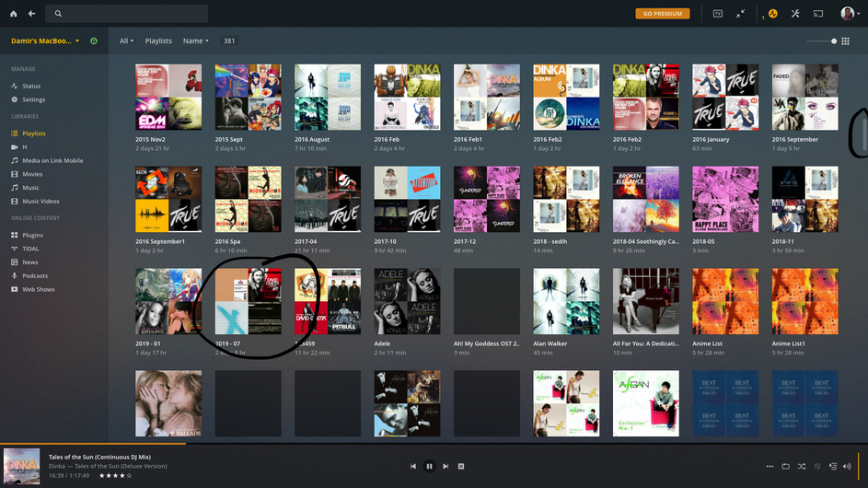Viewport: 868px width, 488px height.
Task: Click the search field in the top bar
Action: click(127, 13)
